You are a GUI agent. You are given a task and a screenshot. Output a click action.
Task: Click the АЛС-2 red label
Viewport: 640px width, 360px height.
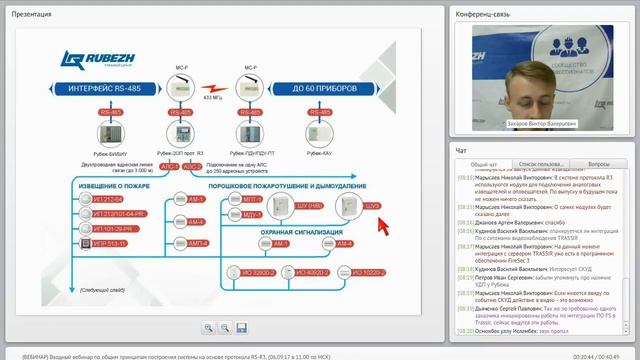pos(192,167)
